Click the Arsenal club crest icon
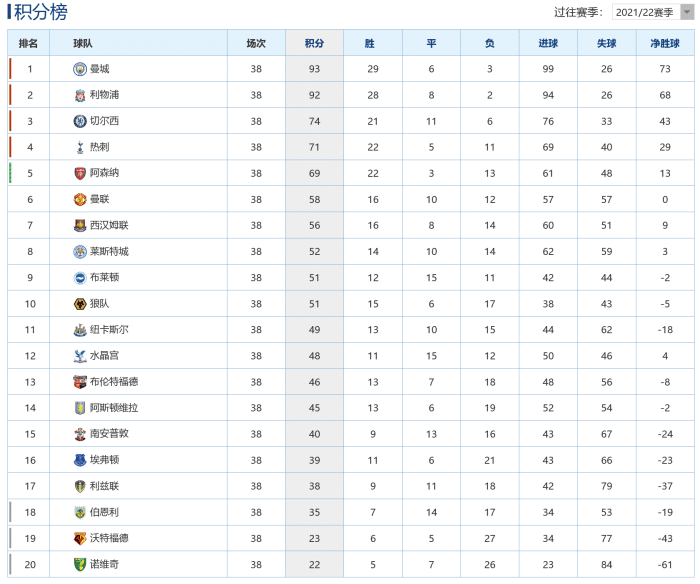 (x=80, y=173)
